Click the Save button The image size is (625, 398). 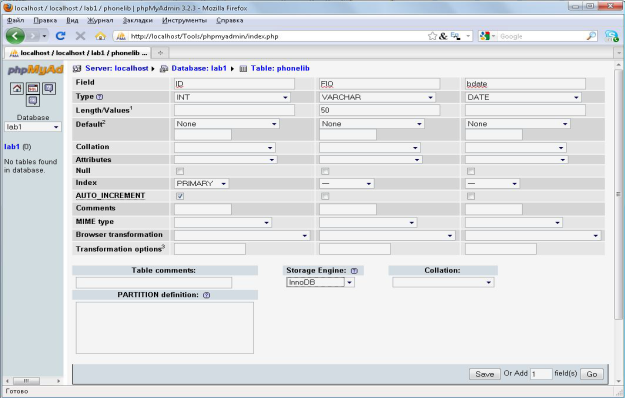click(485, 374)
